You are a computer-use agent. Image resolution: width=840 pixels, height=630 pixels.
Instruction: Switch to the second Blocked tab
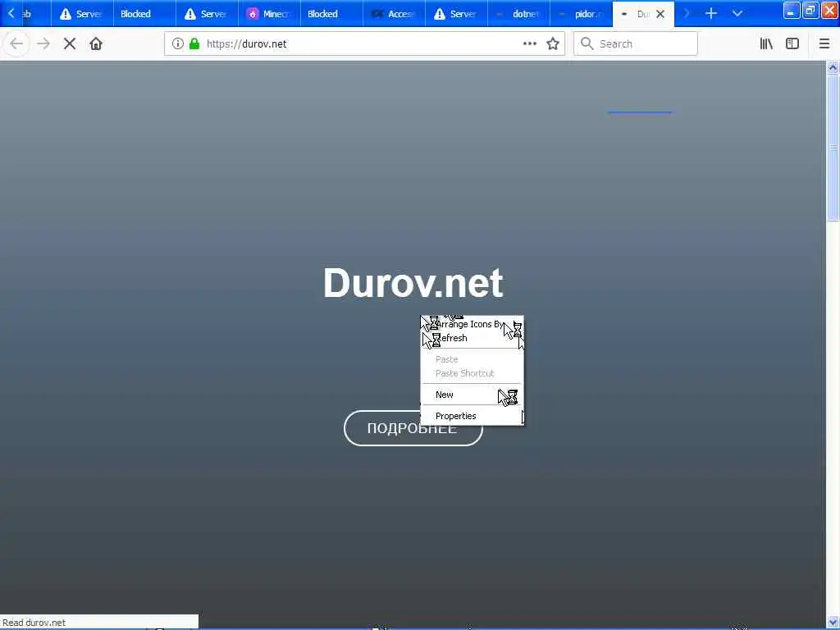pyautogui.click(x=331, y=13)
